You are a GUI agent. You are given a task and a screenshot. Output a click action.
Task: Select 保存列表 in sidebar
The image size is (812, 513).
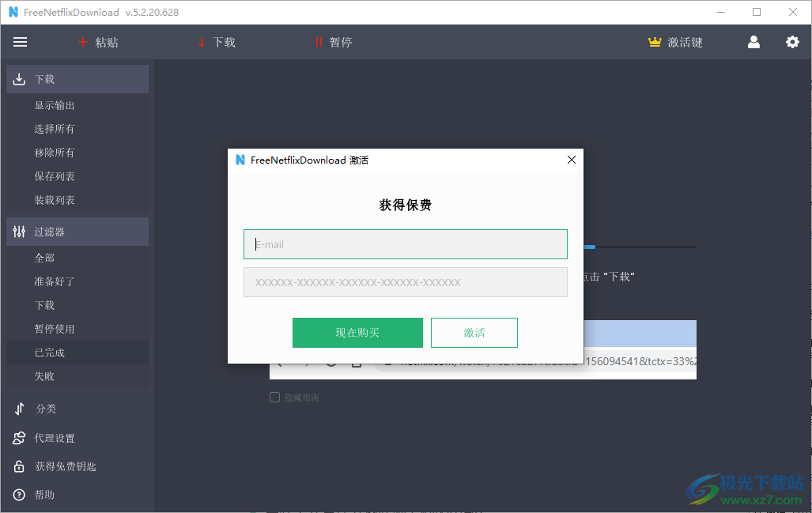pyautogui.click(x=77, y=176)
